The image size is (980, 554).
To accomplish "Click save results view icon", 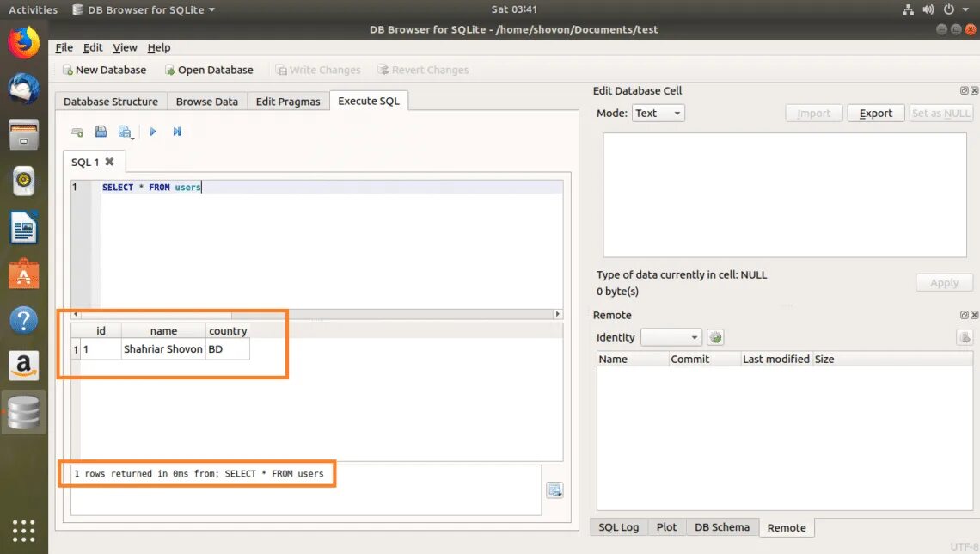I will coord(555,489).
